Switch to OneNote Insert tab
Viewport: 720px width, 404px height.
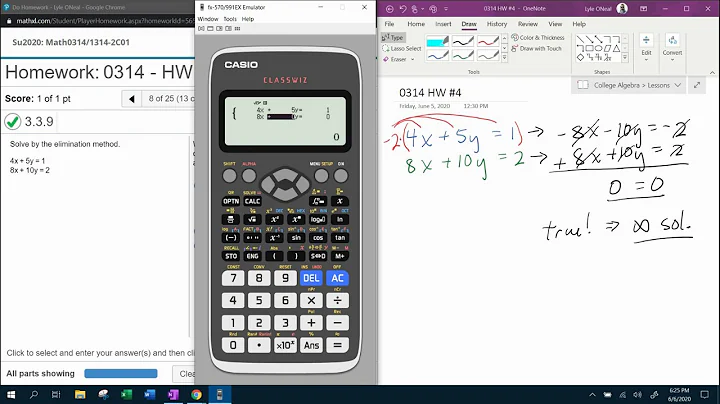443,24
